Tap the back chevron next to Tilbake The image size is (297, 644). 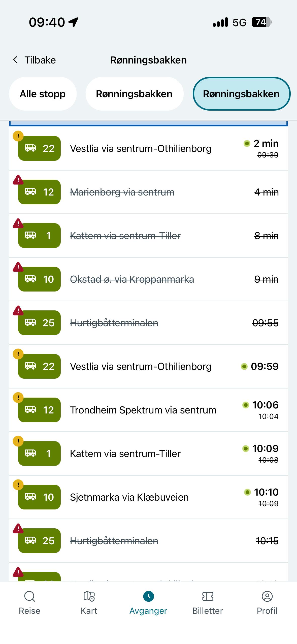[15, 60]
